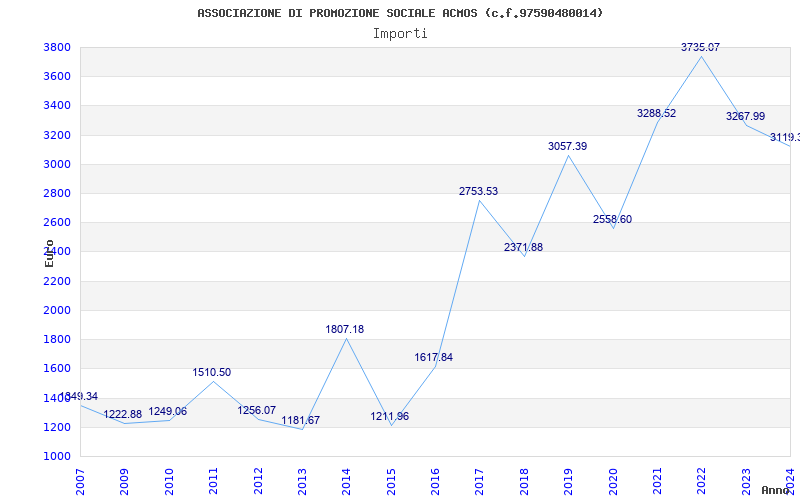Click the data label 3735.07
This screenshot has width=800, height=500.
tap(701, 47)
